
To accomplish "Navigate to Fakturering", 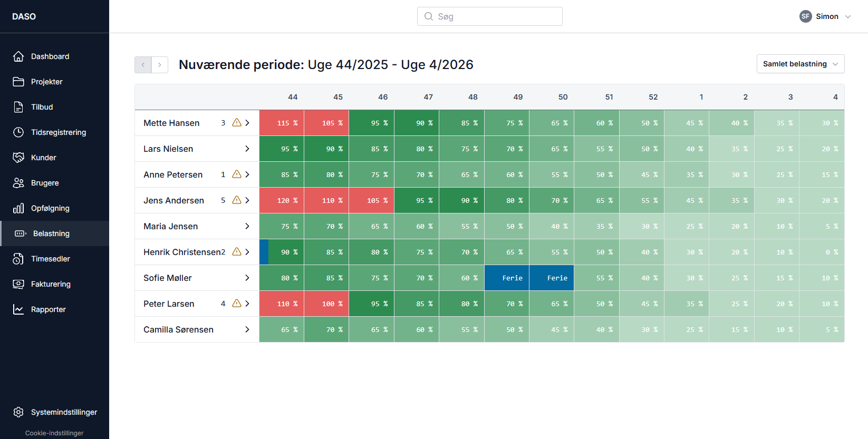I will pos(51,284).
